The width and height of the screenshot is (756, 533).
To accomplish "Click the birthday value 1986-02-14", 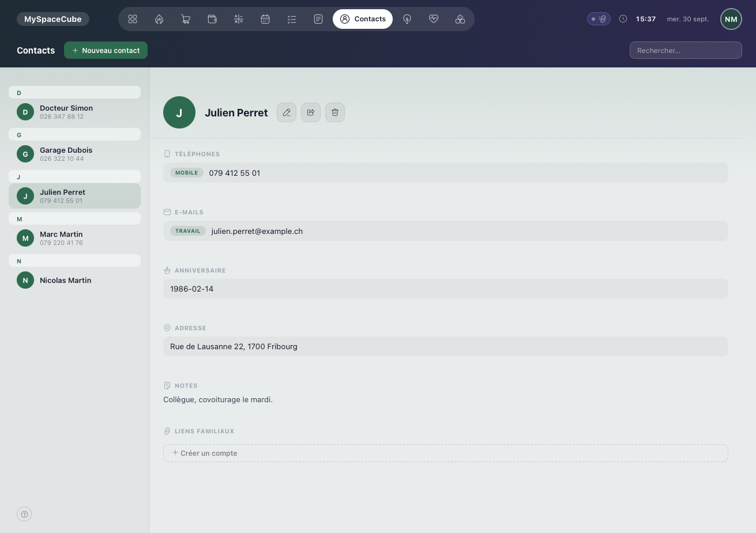I will [x=192, y=289].
